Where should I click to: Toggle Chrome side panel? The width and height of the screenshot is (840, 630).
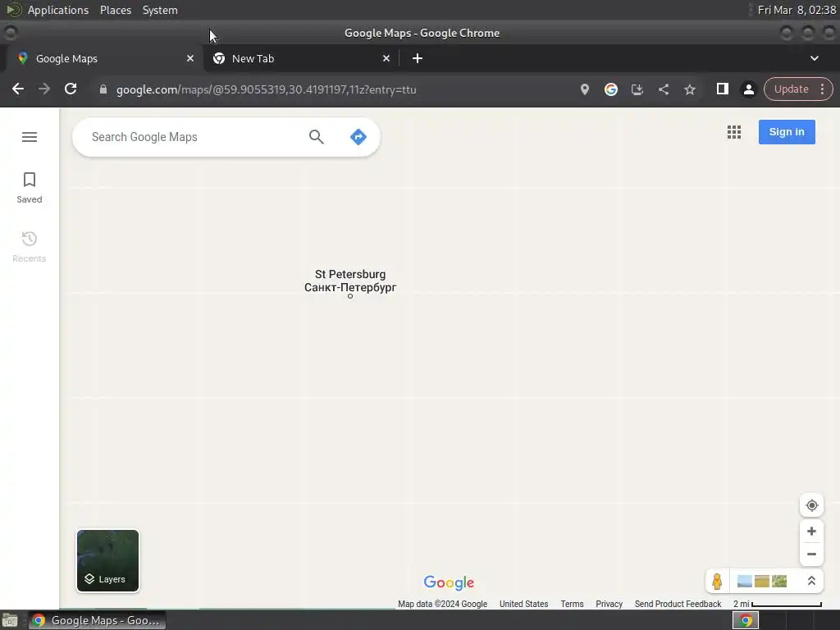coord(722,89)
